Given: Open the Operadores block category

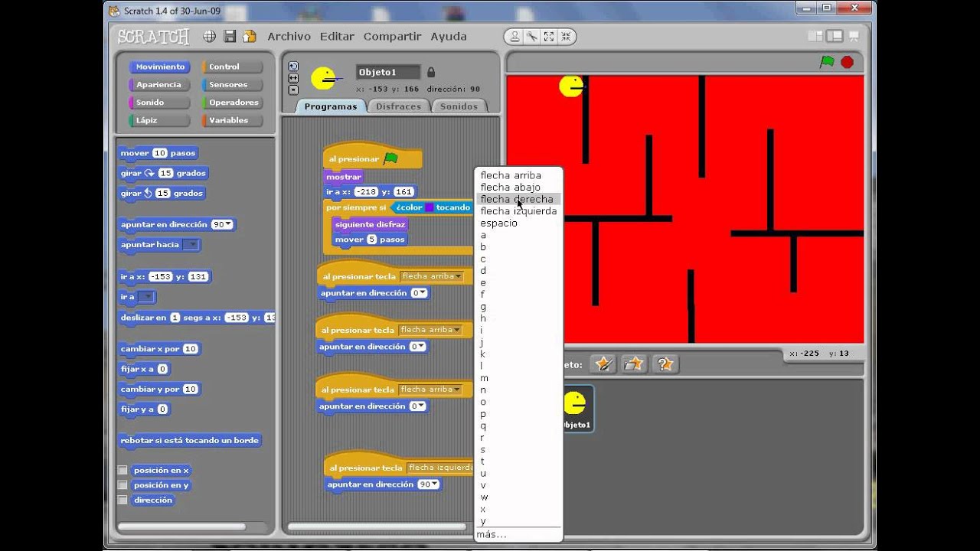Looking at the screenshot, I should (x=231, y=102).
